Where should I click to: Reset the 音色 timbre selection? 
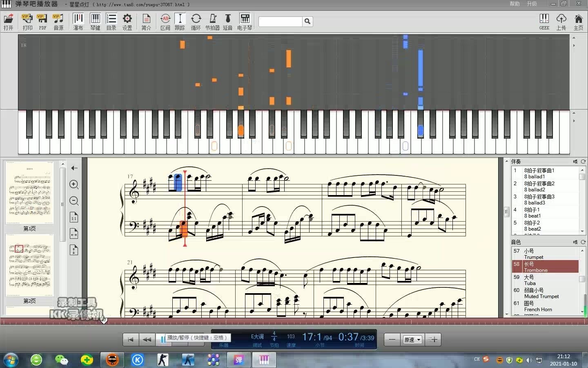pos(583,242)
